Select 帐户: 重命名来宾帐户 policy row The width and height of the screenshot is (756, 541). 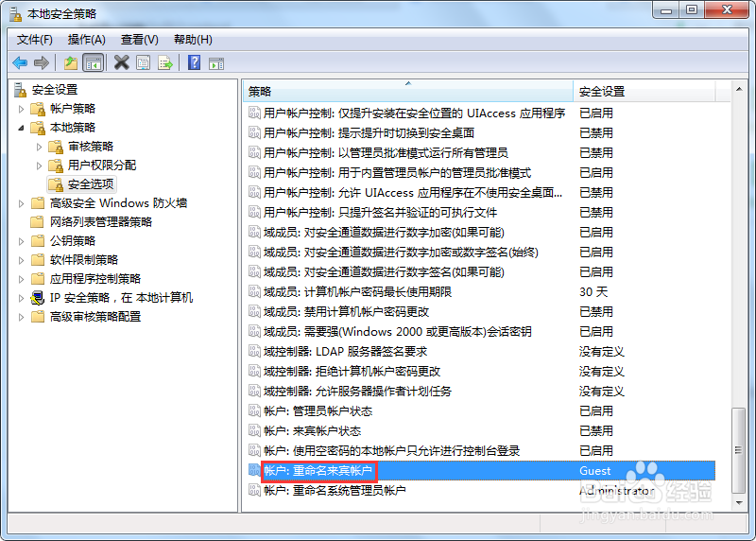point(481,471)
